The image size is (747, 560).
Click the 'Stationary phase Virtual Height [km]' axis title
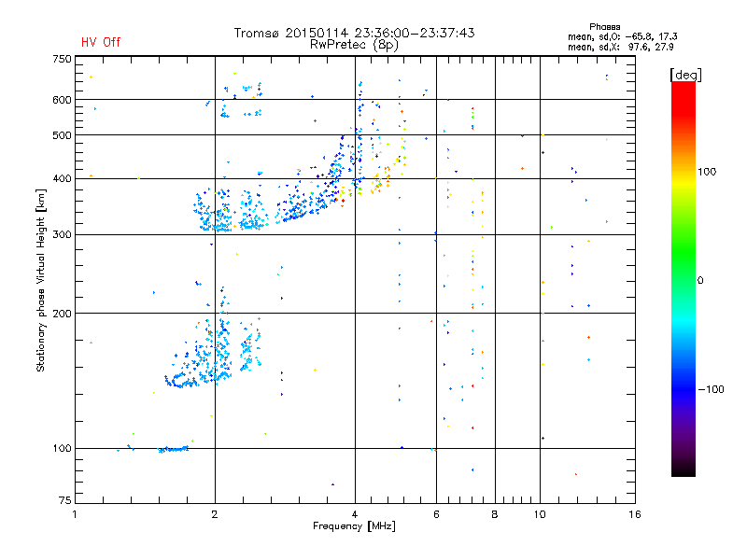[x=41, y=280]
